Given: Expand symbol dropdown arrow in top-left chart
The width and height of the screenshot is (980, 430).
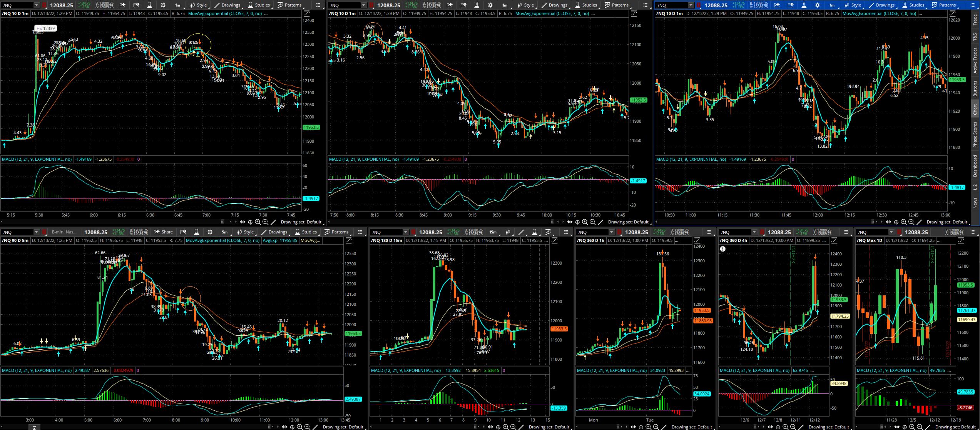Looking at the screenshot, I should click(x=37, y=5).
